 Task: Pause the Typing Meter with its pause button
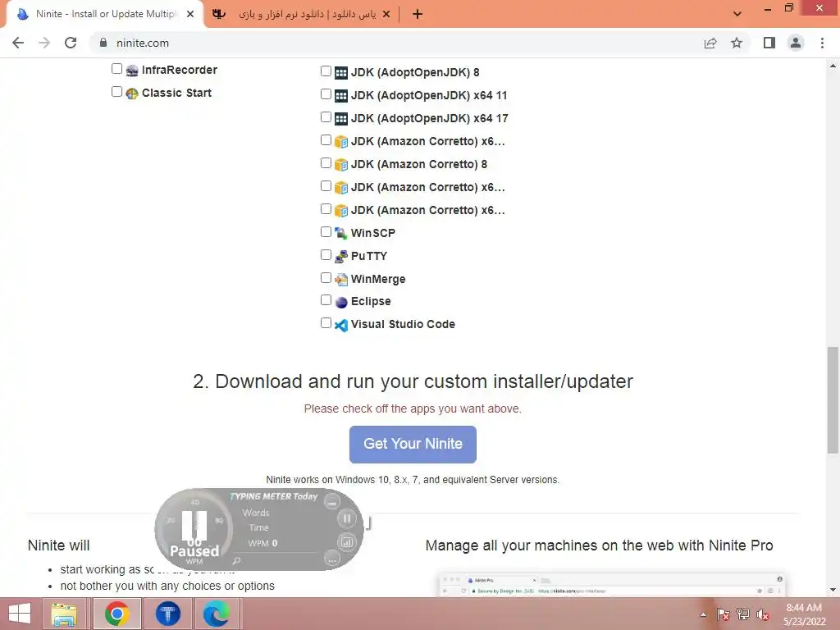347,518
